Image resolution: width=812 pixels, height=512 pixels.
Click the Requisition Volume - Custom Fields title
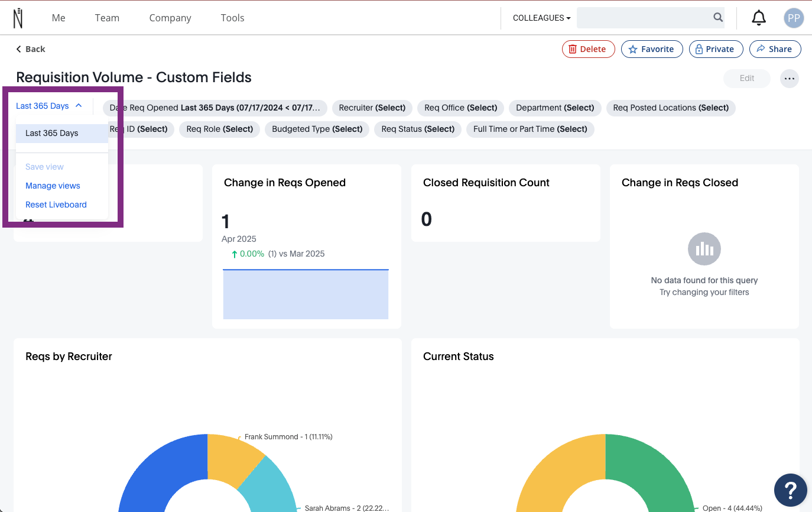[x=134, y=77]
